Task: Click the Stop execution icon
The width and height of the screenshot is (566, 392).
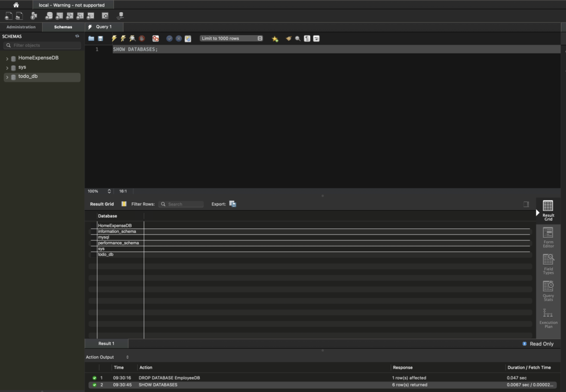Action: [x=142, y=39]
